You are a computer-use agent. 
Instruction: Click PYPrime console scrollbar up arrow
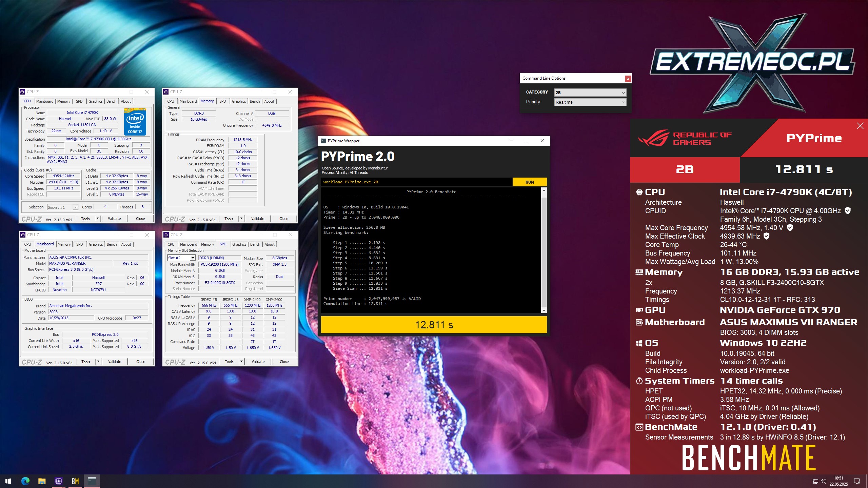pos(544,191)
